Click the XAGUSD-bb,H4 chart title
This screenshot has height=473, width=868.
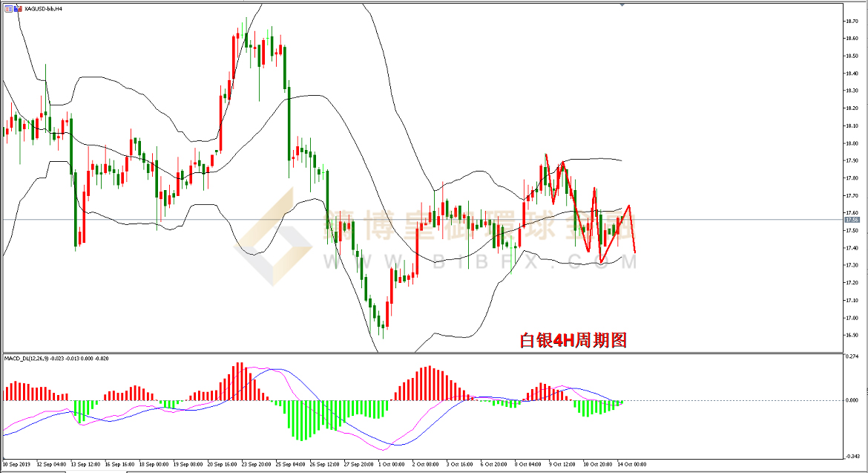tap(42, 7)
